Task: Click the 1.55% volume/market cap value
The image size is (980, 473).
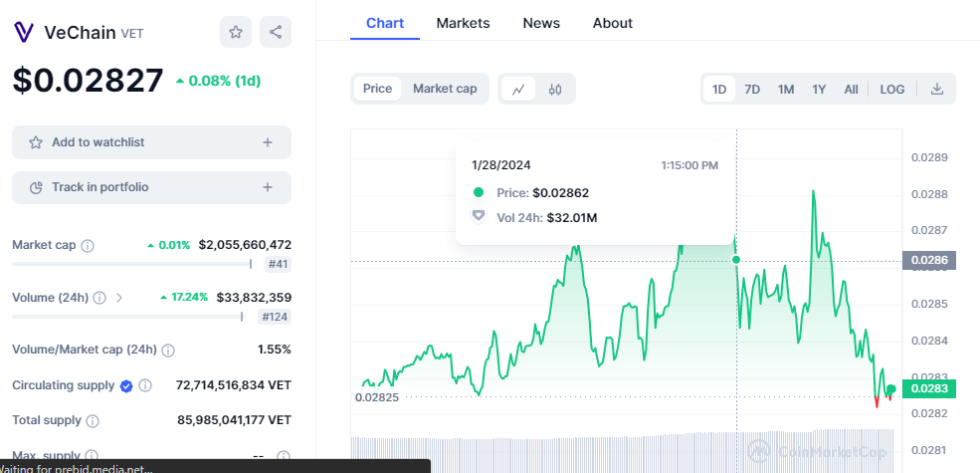Action: coord(275,350)
